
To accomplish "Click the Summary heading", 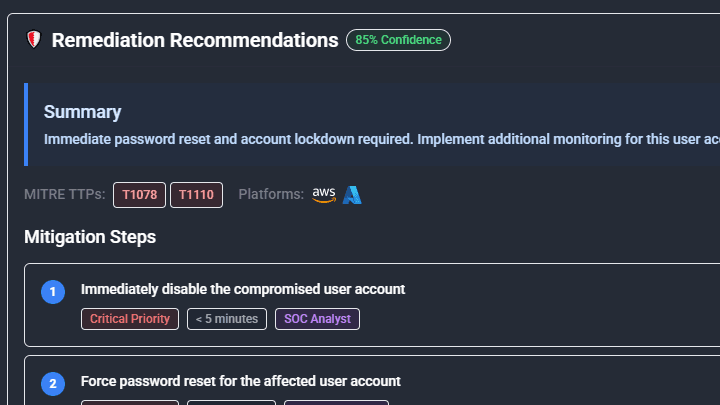I will tap(83, 112).
